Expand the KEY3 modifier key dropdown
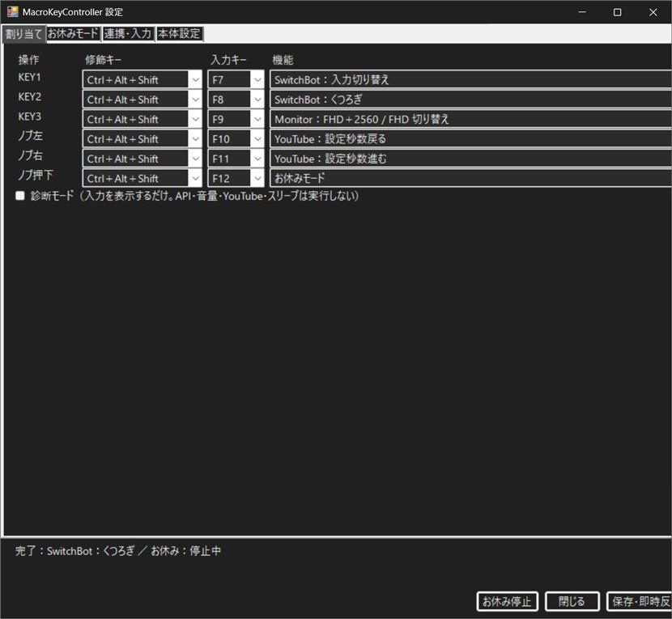Viewport: 672px width, 619px height. click(195, 119)
